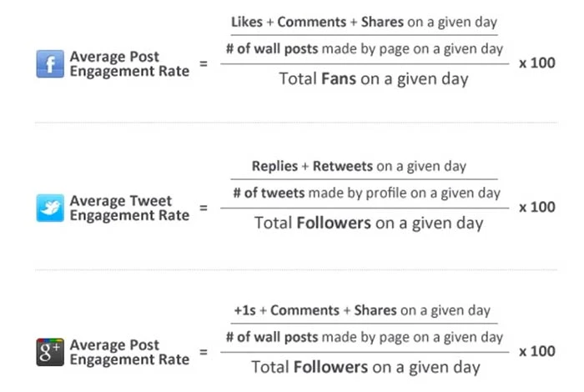Click the equals sign in the Facebook formula
The width and height of the screenshot is (584, 392).
[x=203, y=64]
